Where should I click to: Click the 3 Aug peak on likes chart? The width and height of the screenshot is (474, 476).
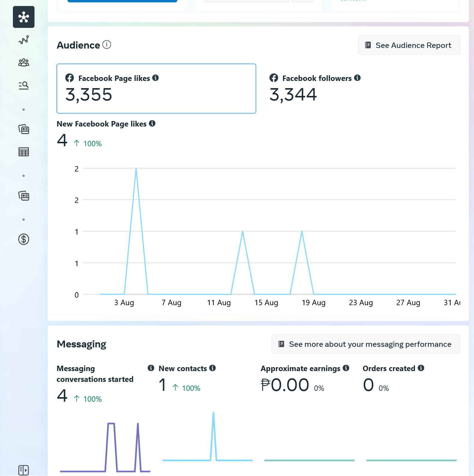(136, 168)
